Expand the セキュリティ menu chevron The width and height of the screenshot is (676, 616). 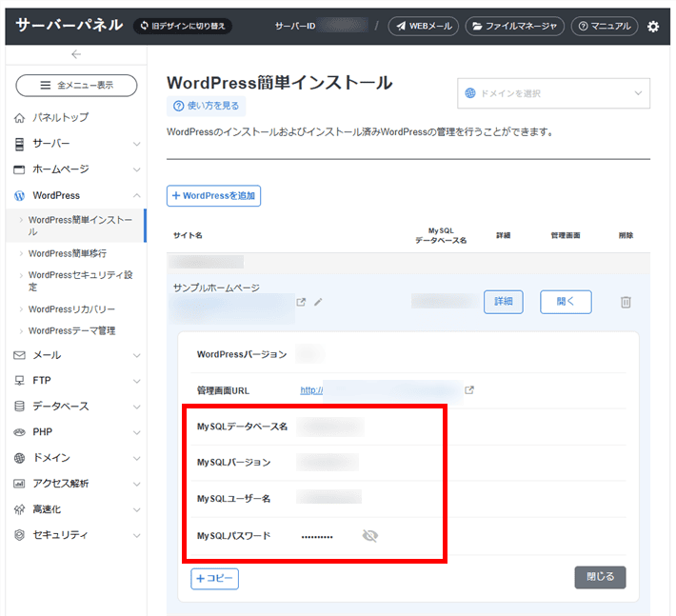click(137, 536)
